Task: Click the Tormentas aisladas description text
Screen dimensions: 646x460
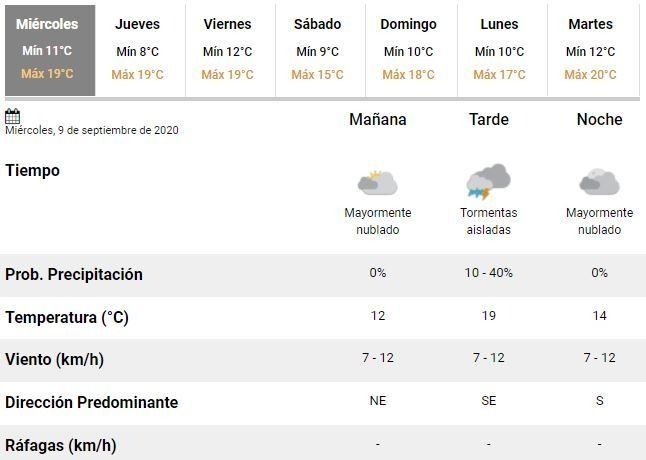Action: click(x=489, y=221)
